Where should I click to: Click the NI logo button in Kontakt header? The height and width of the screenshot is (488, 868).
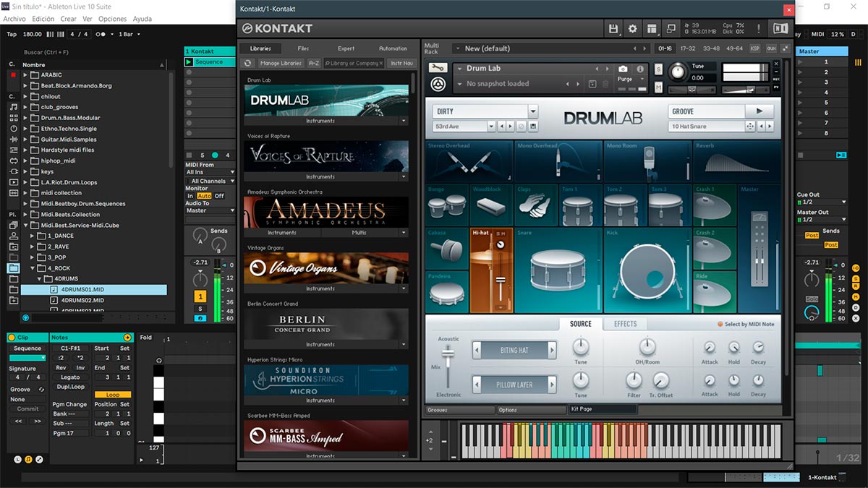tap(780, 28)
